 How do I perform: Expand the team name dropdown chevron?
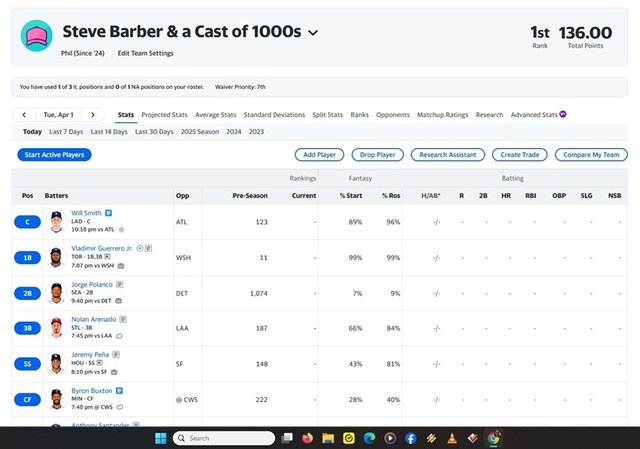(x=313, y=33)
